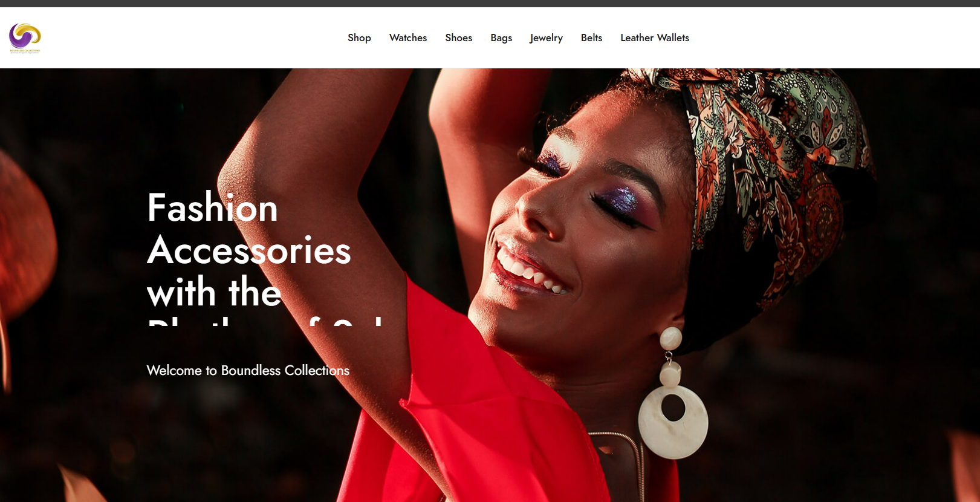Click the purple glitter eyeshadow eye

(620, 201)
